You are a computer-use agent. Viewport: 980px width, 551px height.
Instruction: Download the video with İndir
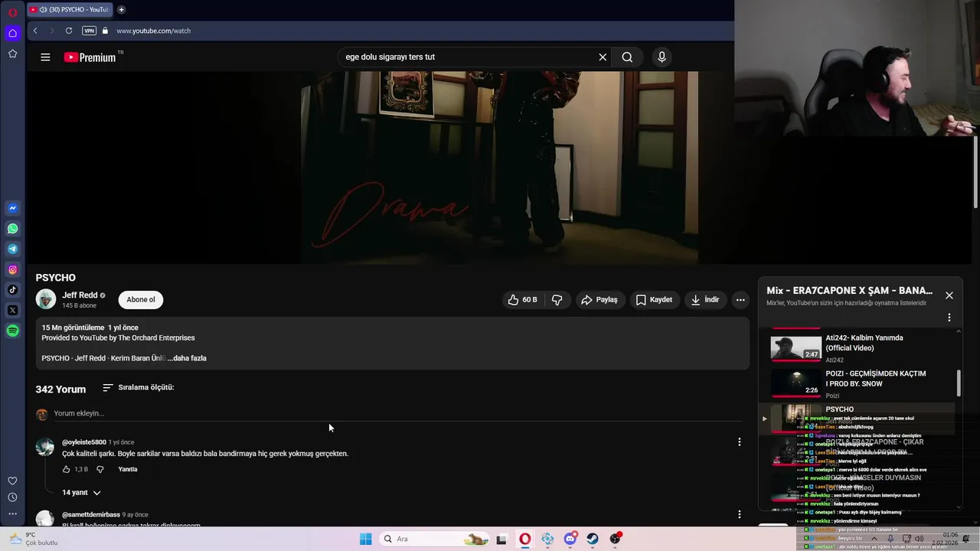[x=704, y=299]
